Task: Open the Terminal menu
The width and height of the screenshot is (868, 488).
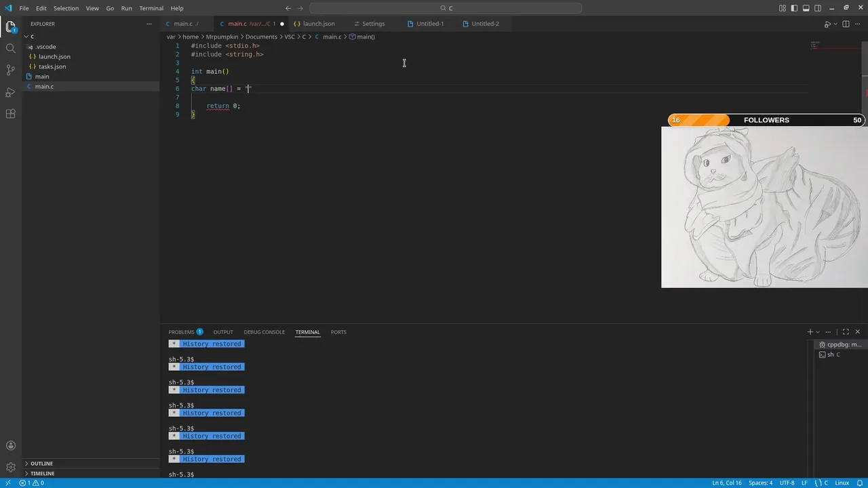Action: (x=151, y=8)
